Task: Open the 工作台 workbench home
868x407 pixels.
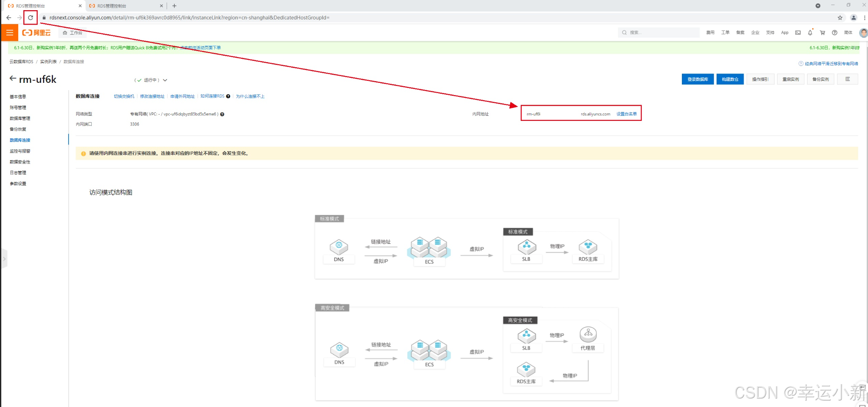Action: 72,33
